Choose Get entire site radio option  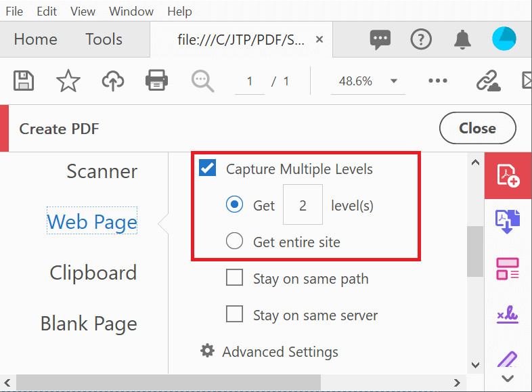[234, 241]
